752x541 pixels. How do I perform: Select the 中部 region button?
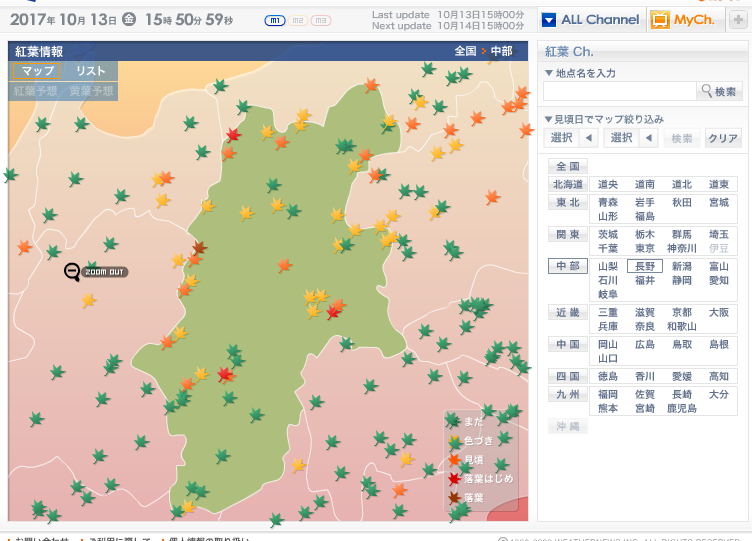568,266
